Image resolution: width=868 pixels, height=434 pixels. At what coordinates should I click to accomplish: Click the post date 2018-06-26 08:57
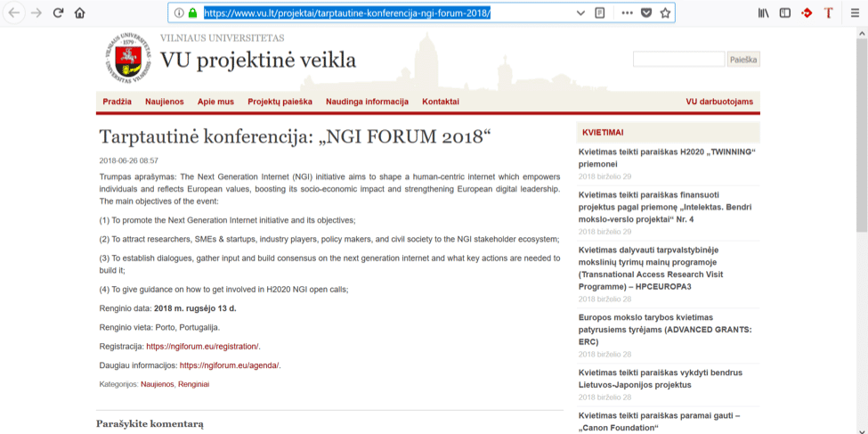click(129, 160)
